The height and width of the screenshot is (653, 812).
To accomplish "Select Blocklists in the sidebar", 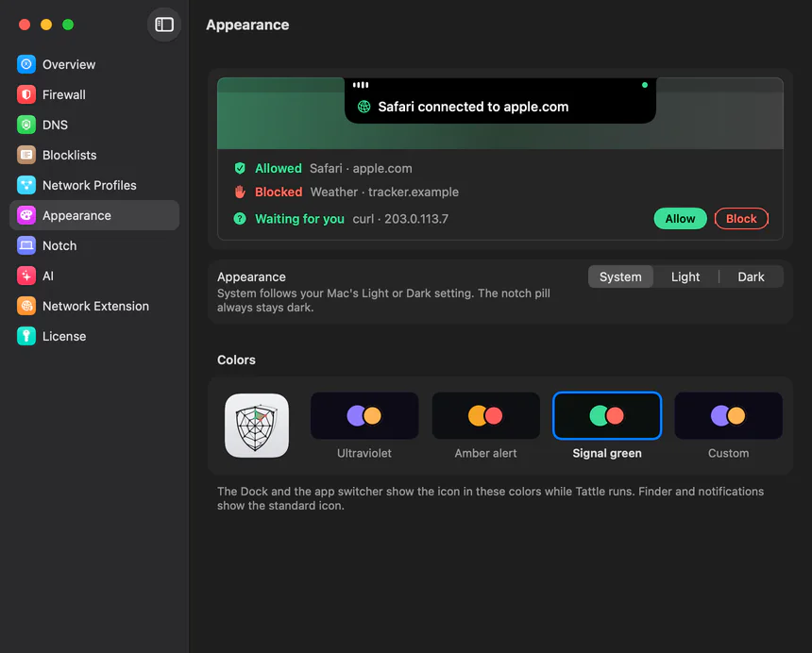I will tap(94, 155).
